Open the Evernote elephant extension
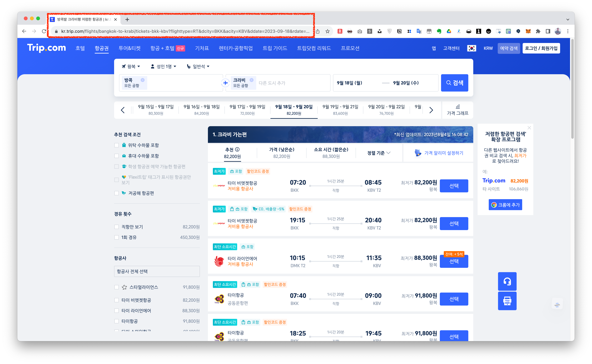This screenshot has width=592, height=364. pyautogui.click(x=439, y=31)
